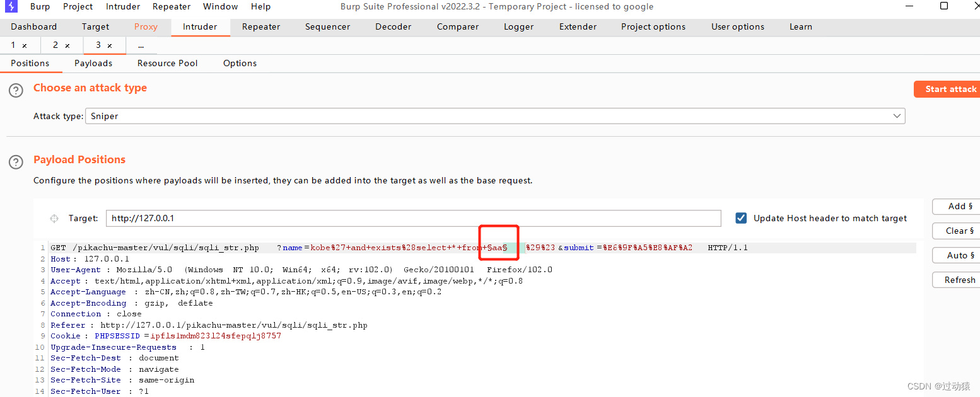Viewport: 980px width, 397px height.
Task: Click the Sec-Fetch-Dest: document line
Action: [x=115, y=358]
